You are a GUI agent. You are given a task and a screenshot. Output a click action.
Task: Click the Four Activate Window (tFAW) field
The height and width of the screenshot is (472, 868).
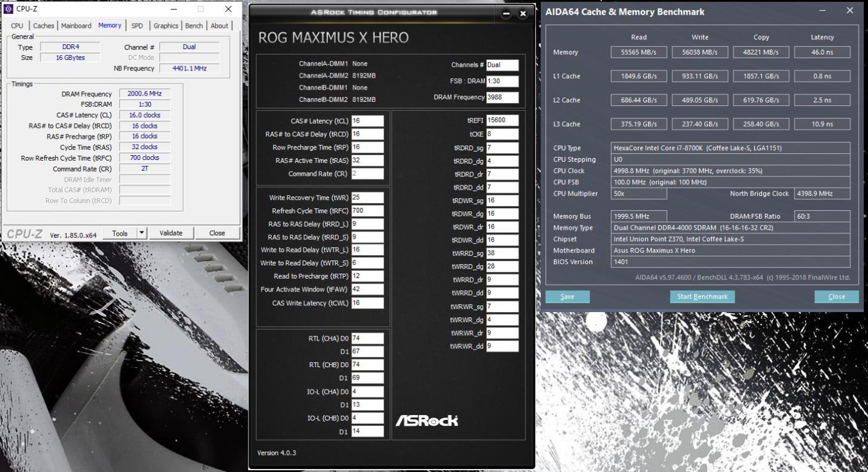367,289
